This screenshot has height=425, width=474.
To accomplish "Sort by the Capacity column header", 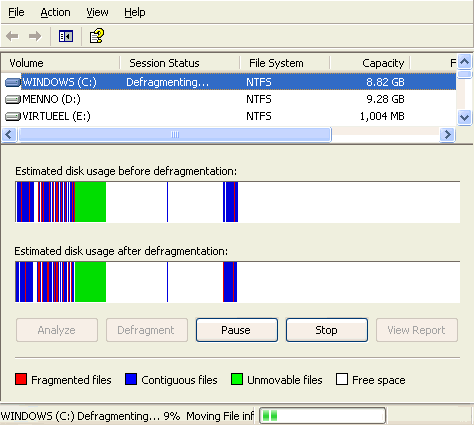I will [369, 63].
